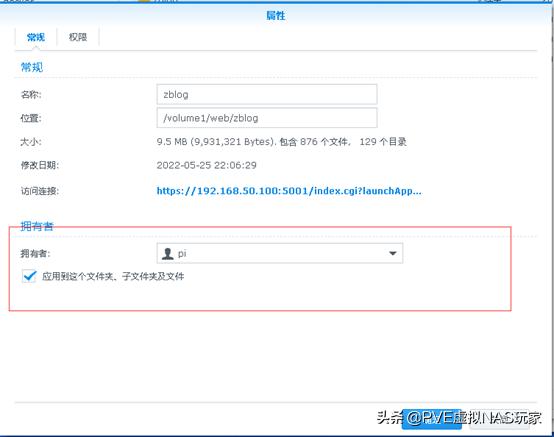Click the user icon beside pi
The height and width of the screenshot is (437, 554).
(x=167, y=253)
